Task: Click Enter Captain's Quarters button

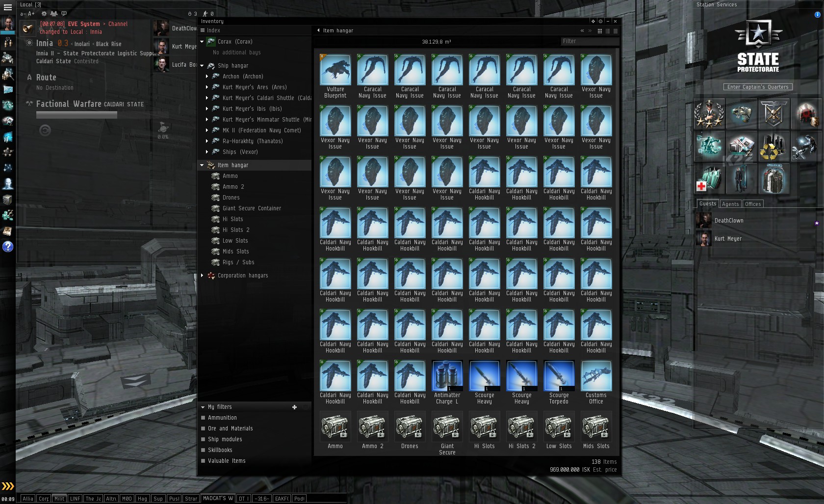Action: click(x=758, y=87)
